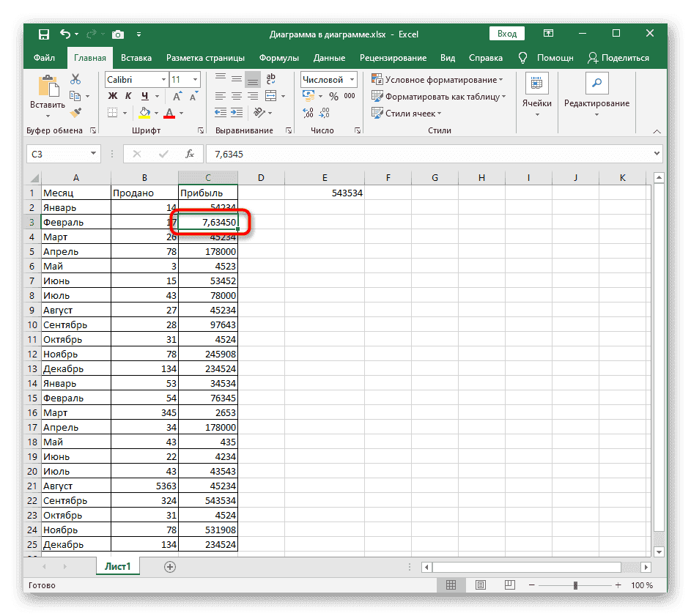The height and width of the screenshot is (616, 691).
Task: Click the Insert Function fx icon
Action: pyautogui.click(x=190, y=154)
